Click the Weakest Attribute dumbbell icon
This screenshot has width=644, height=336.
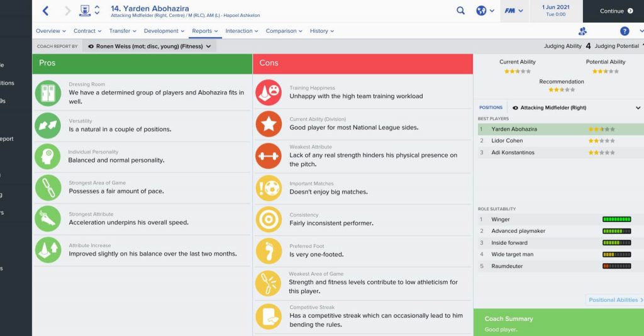(x=269, y=156)
